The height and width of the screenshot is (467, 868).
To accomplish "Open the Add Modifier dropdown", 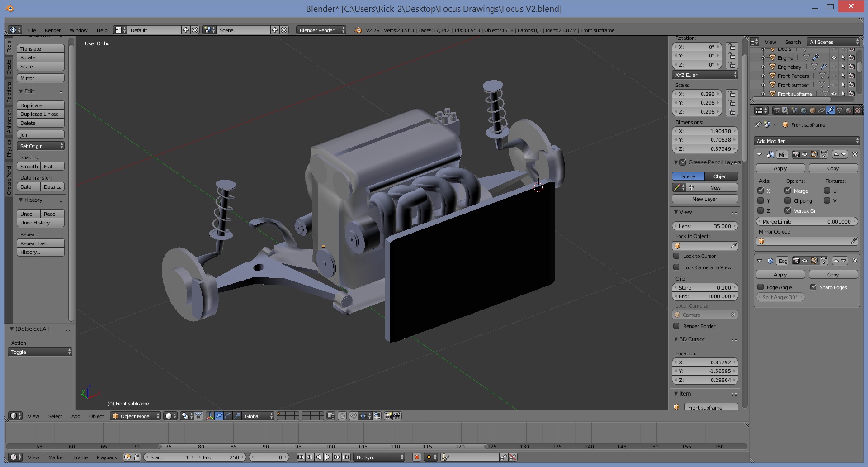I will [807, 141].
